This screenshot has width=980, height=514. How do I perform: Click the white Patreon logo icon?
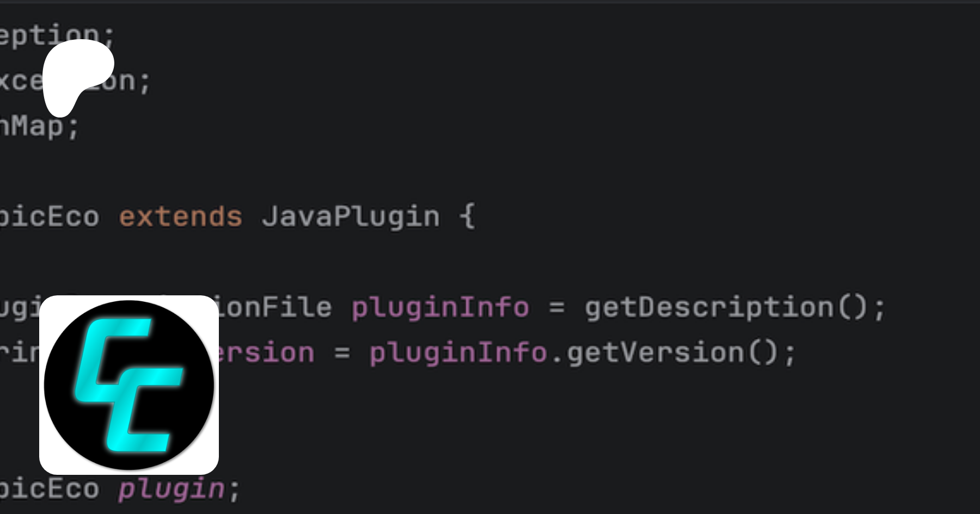click(x=78, y=77)
